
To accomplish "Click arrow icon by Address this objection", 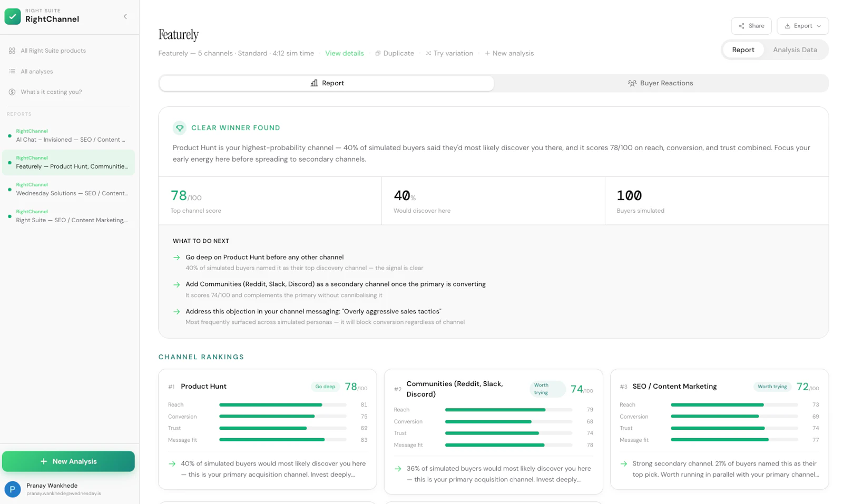I will pos(177,312).
